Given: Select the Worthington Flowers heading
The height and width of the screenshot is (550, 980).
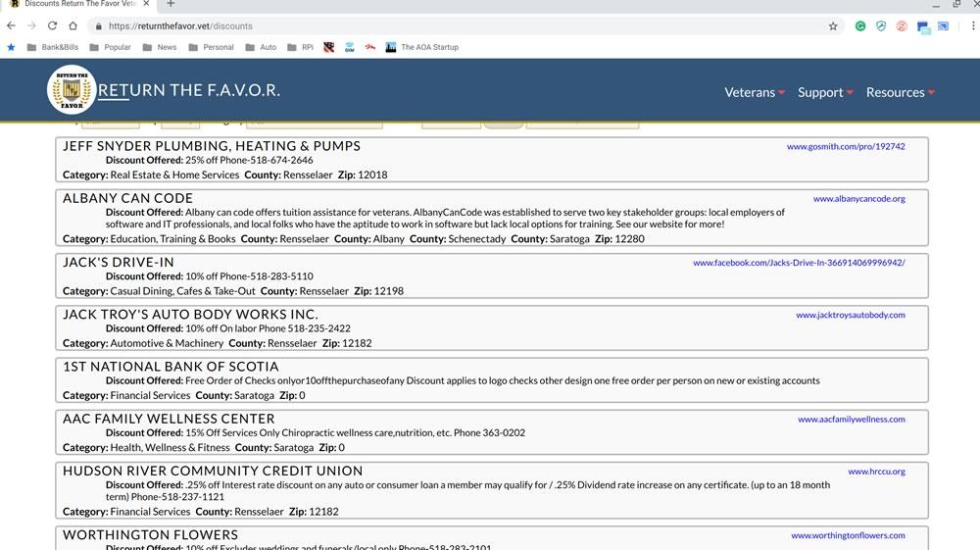Looking at the screenshot, I should (150, 535).
